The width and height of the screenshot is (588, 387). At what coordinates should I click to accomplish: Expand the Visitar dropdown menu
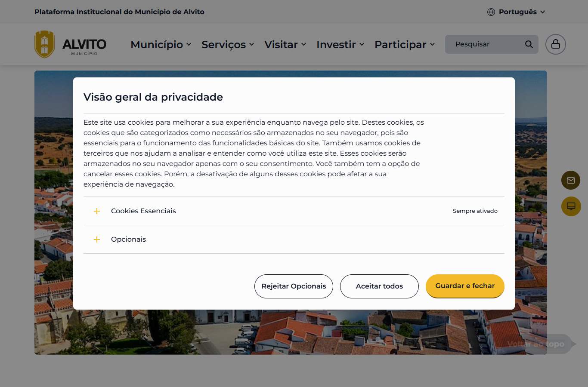(x=285, y=44)
